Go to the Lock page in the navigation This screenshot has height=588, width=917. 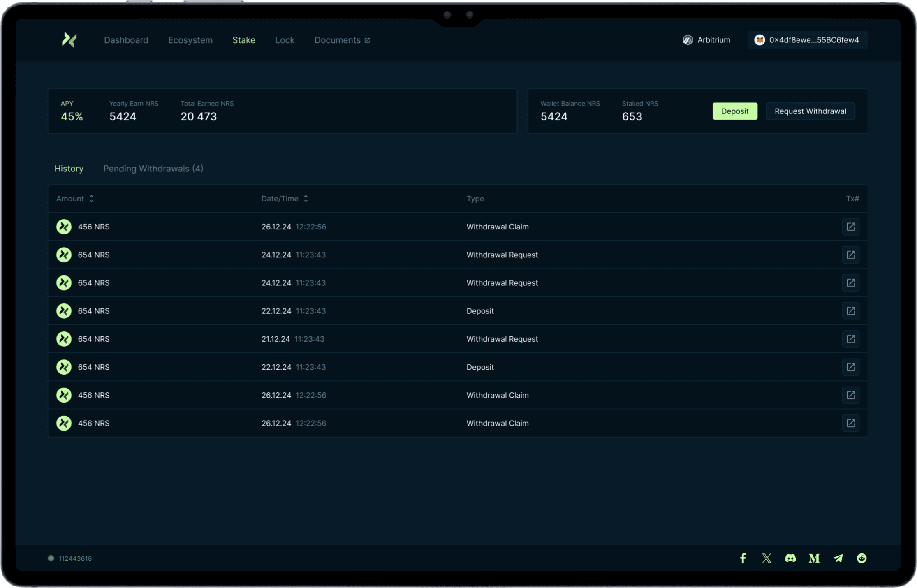click(285, 40)
